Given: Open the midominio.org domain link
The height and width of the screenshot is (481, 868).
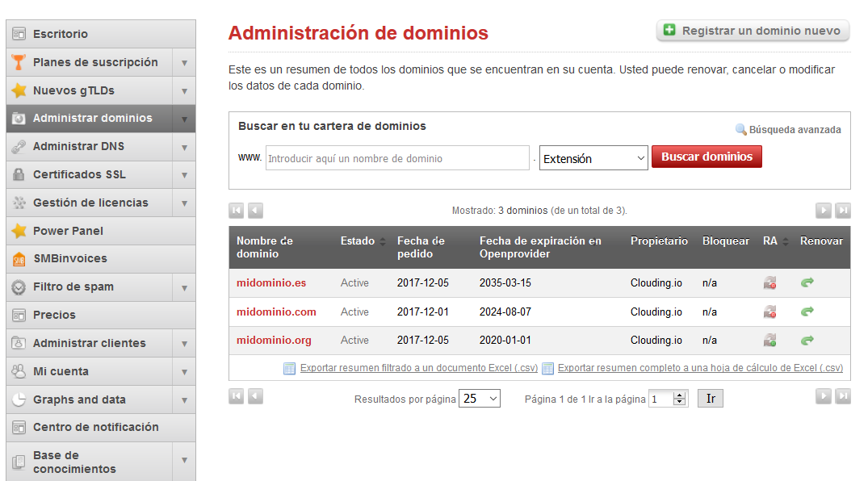Looking at the screenshot, I should coord(274,340).
